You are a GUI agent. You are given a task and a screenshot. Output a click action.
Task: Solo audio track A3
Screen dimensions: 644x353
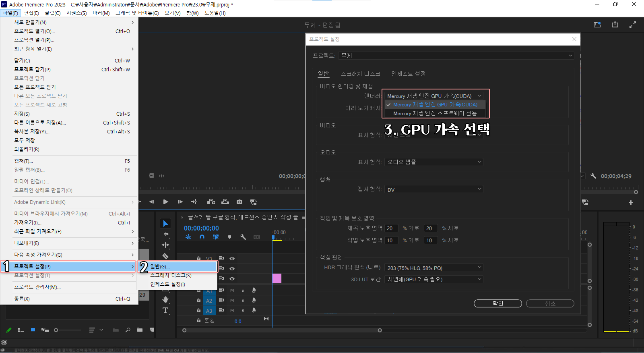243,310
